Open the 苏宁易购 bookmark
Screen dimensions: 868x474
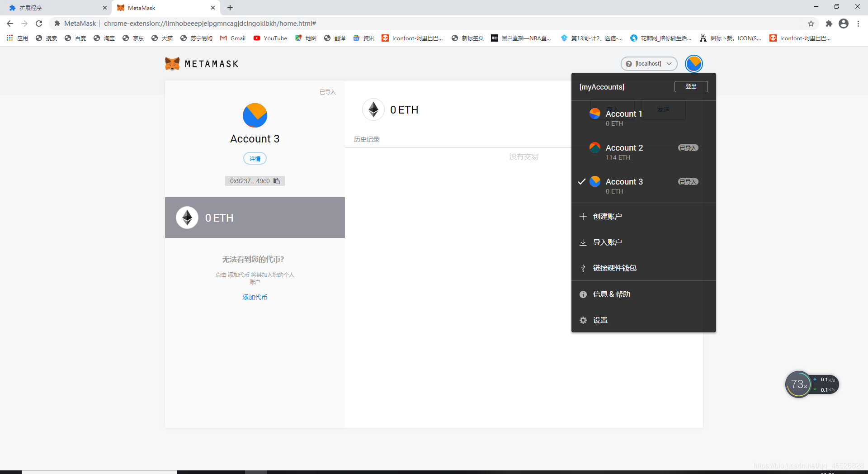[197, 38]
